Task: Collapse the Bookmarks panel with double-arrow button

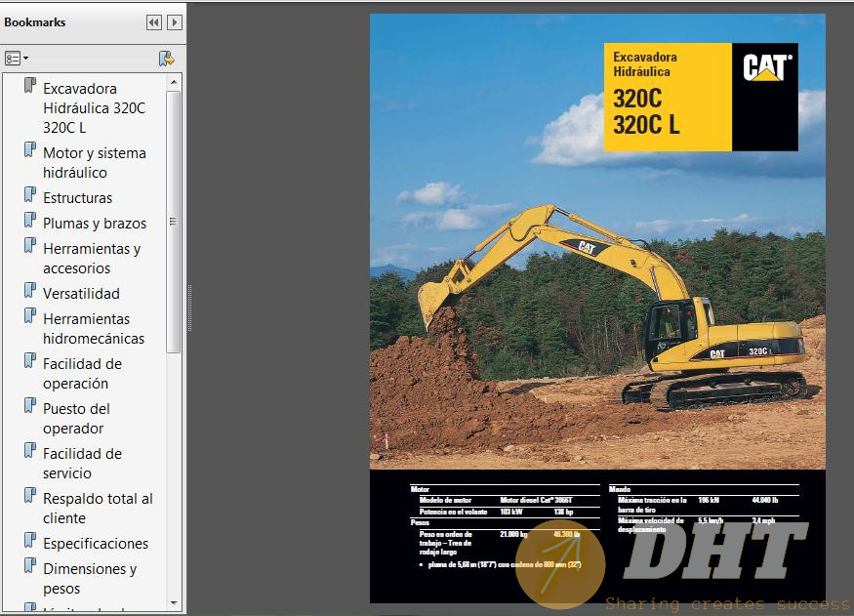Action: [154, 22]
